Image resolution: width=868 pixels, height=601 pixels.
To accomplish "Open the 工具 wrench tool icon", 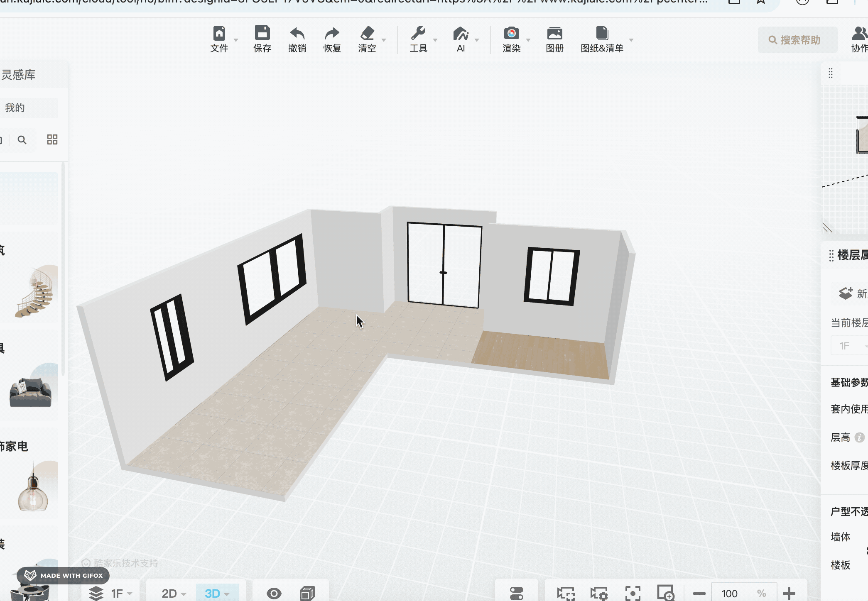I will [x=418, y=33].
